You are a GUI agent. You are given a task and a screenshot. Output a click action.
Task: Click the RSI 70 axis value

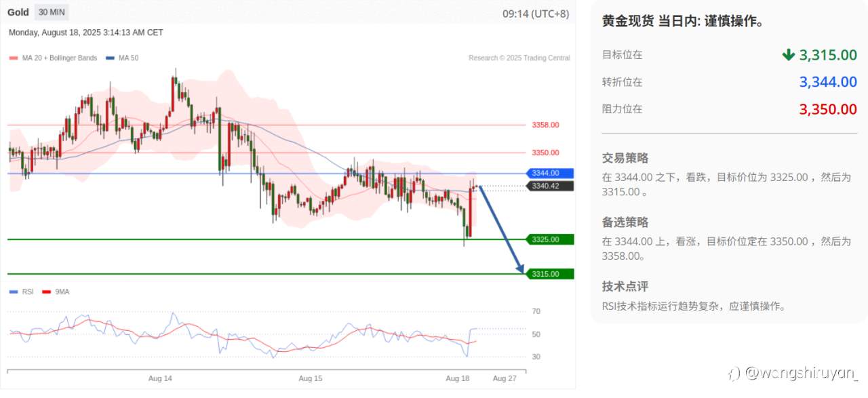pos(536,311)
